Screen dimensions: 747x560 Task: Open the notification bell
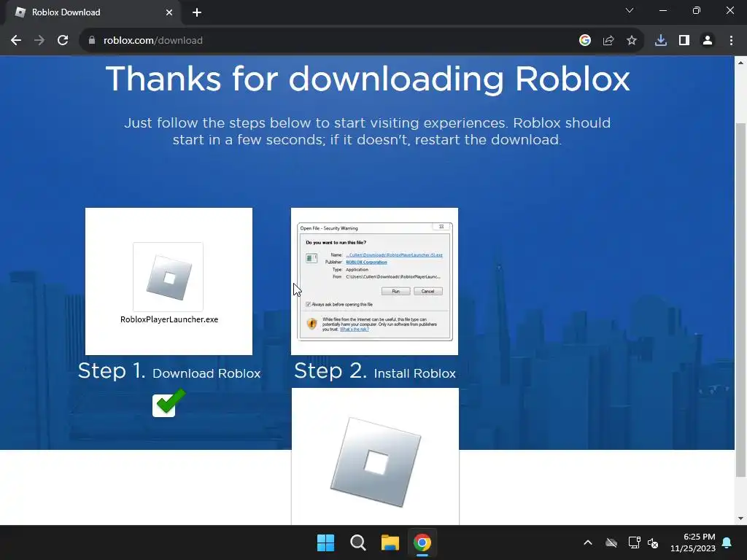727,542
